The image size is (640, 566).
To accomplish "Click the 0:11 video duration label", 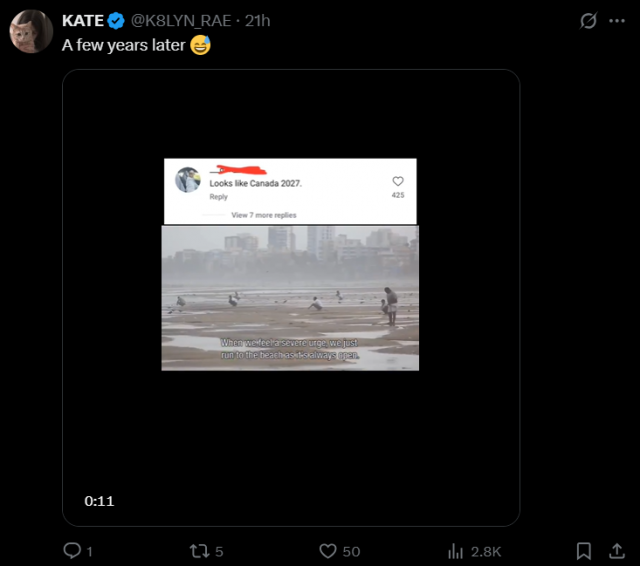I will (99, 501).
